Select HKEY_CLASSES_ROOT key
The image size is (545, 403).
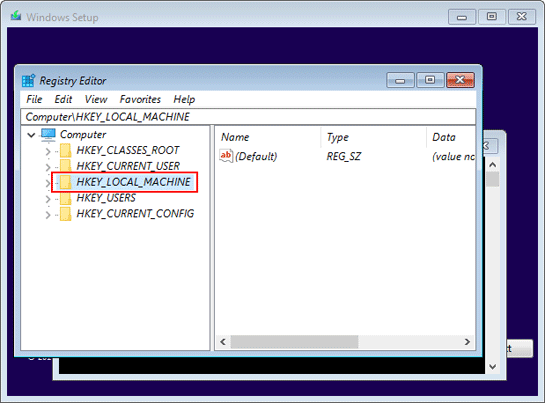pos(128,150)
